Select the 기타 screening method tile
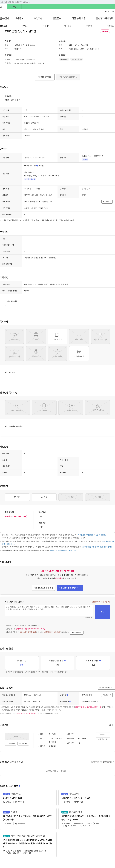 click(98, 497)
